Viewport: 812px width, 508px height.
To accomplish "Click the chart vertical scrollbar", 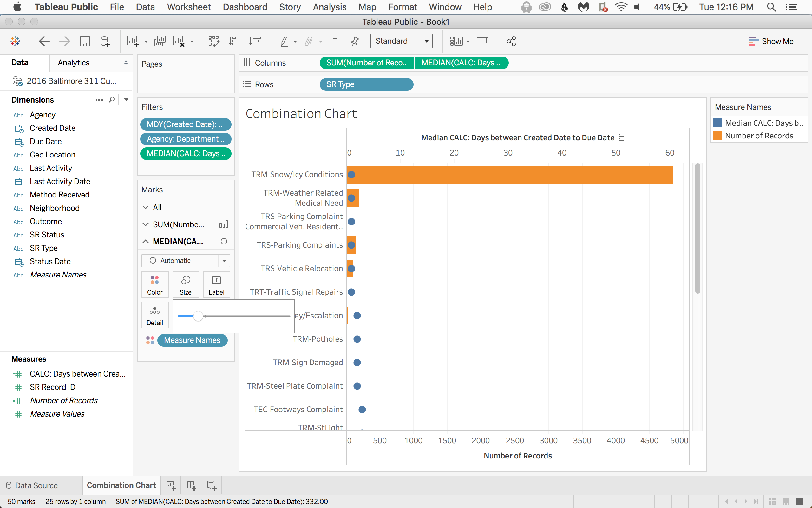I will (x=697, y=229).
